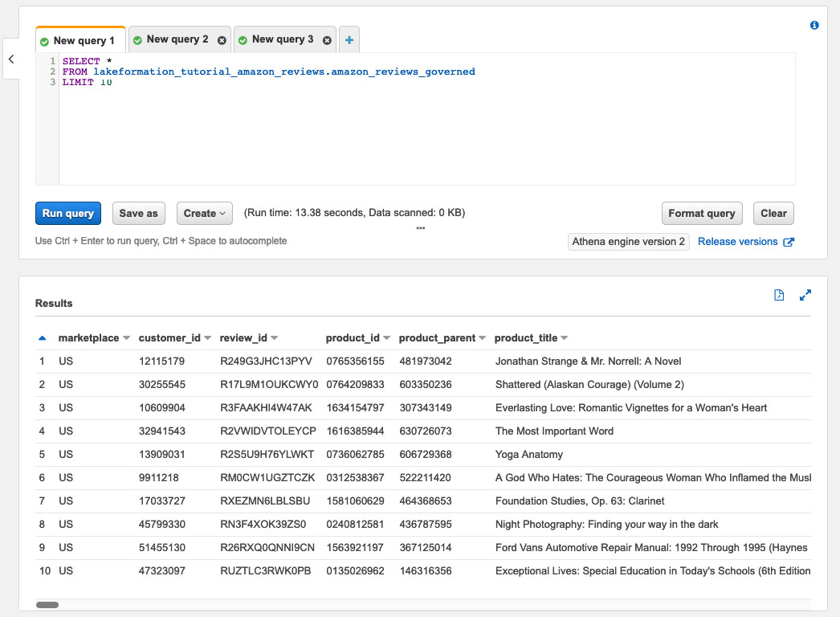The width and height of the screenshot is (840, 617).
Task: Add a new query tab
Action: coord(349,39)
